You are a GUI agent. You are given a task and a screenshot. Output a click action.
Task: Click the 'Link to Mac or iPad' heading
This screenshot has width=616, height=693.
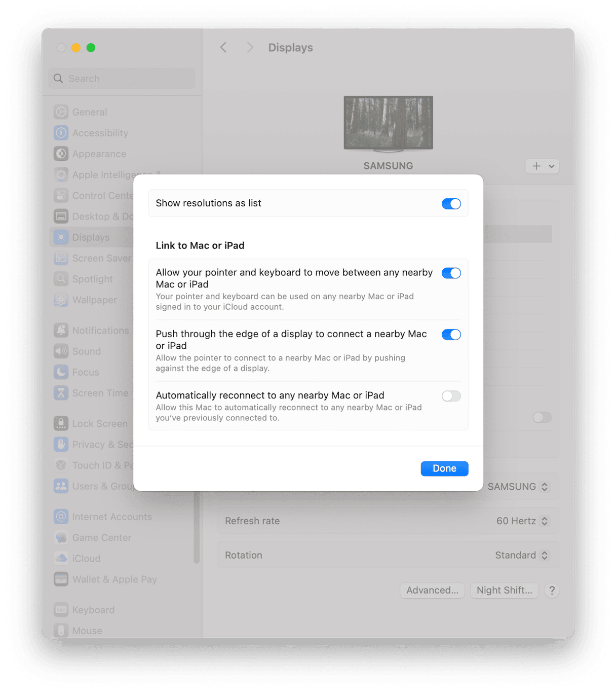coord(200,245)
